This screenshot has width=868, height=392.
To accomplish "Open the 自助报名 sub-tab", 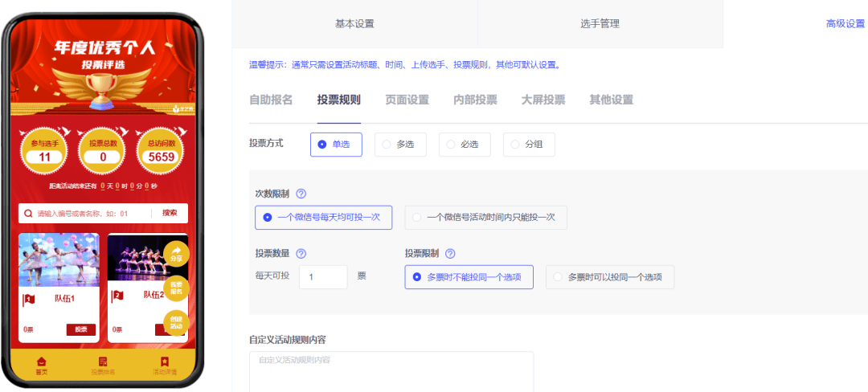I will (x=271, y=100).
